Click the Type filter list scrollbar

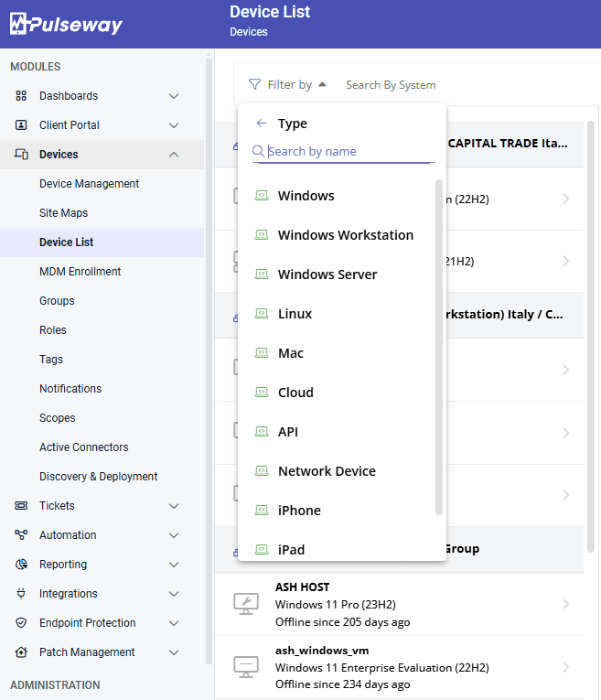coord(438,347)
